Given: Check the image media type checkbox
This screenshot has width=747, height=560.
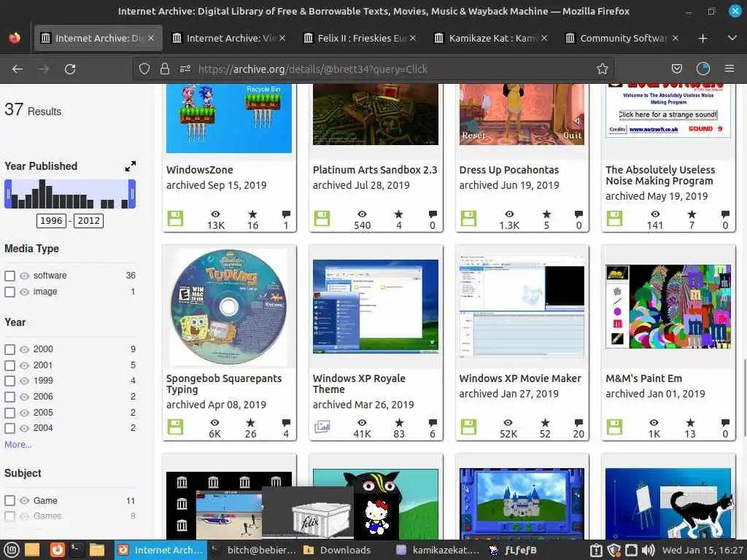Looking at the screenshot, I should (9, 292).
